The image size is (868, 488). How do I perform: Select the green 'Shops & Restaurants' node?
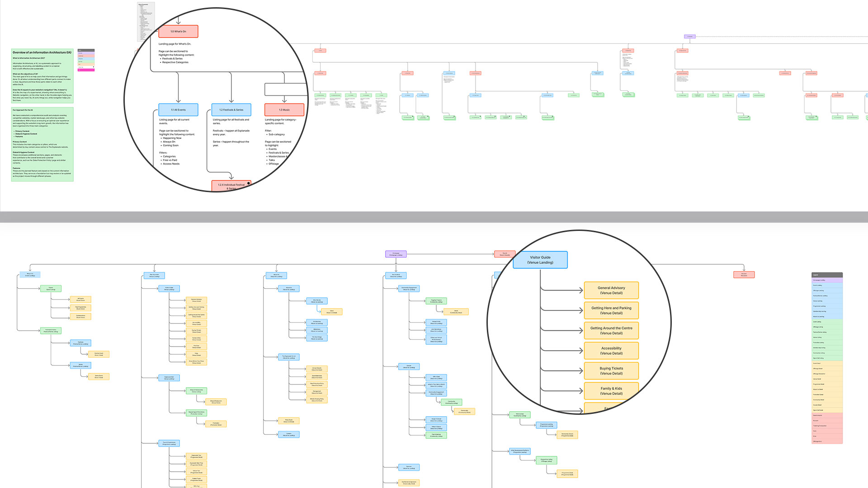click(196, 390)
